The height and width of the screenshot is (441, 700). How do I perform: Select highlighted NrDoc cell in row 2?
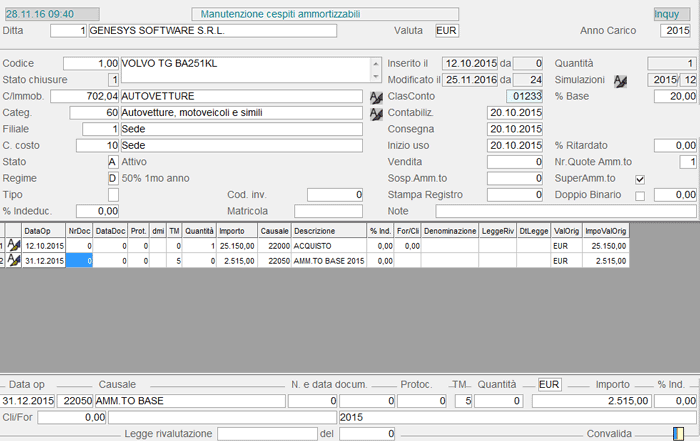(79, 261)
